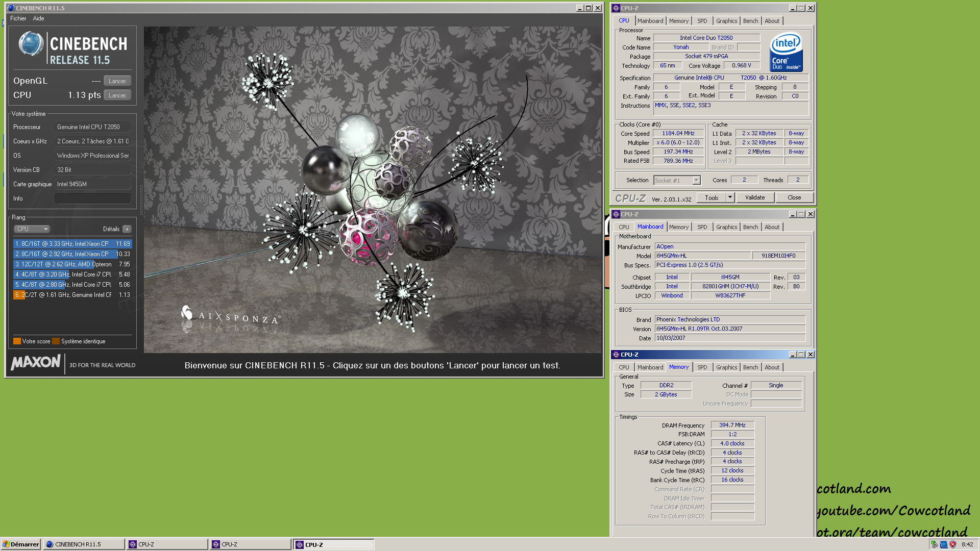This screenshot has height=551, width=980.
Task: Select ranking entry 8C/16T @ 2.92 GHz Intel Xeon
Action: coord(72,254)
